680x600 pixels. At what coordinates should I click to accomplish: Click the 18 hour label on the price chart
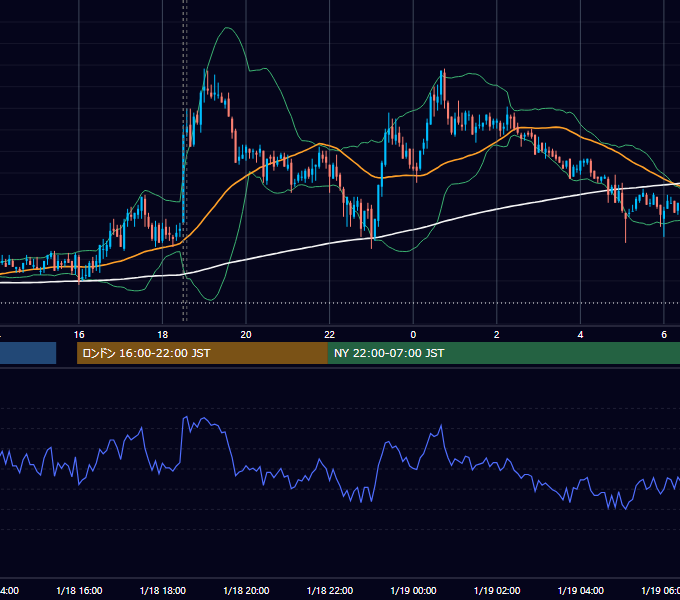[163, 335]
